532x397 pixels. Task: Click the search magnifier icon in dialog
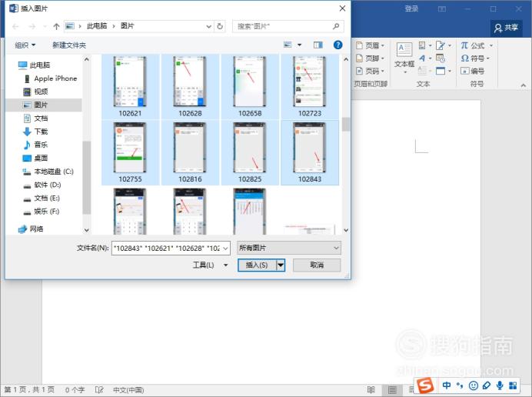[x=336, y=26]
